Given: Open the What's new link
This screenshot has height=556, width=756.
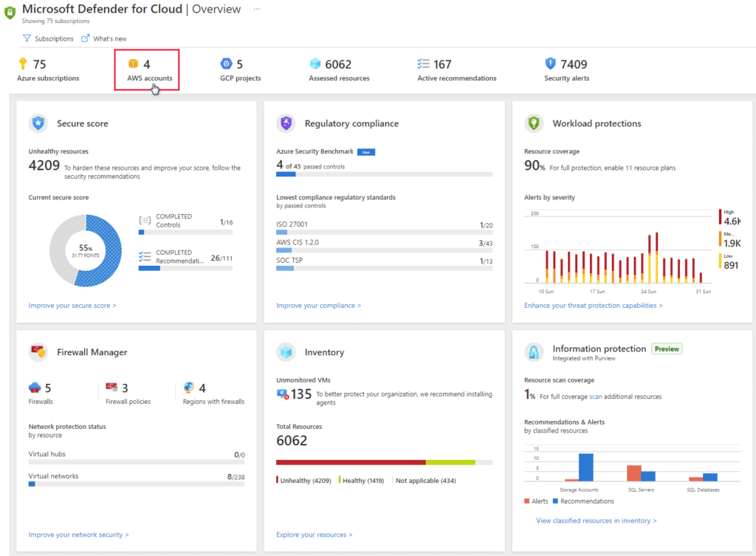Looking at the screenshot, I should pos(103,38).
